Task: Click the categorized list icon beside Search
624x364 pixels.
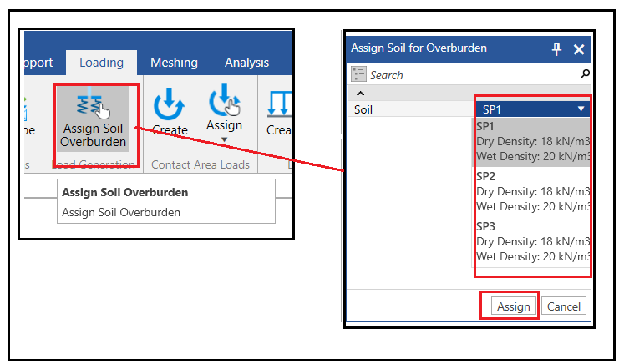Action: pyautogui.click(x=358, y=74)
